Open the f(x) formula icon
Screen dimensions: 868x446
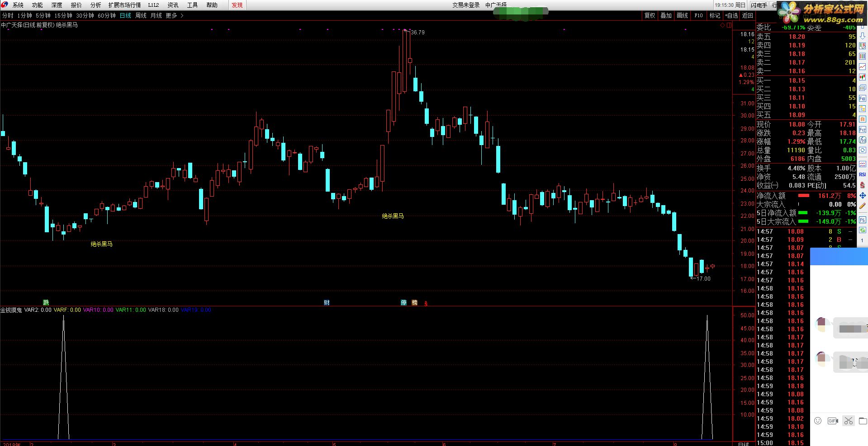pyautogui.click(x=863, y=140)
